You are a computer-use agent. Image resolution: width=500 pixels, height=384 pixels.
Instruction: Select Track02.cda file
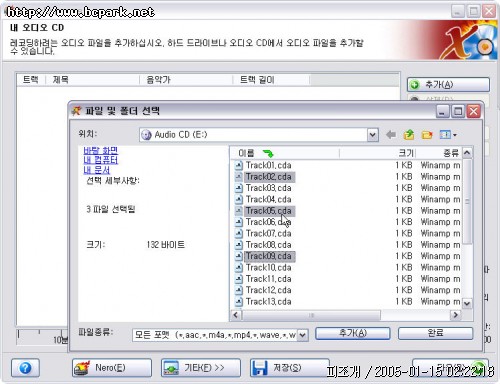coord(269,177)
